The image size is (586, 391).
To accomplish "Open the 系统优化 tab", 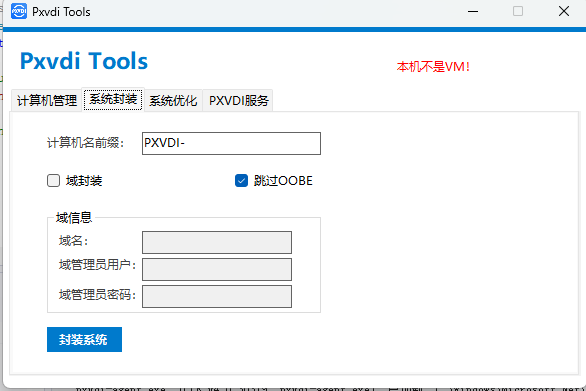I will (173, 100).
